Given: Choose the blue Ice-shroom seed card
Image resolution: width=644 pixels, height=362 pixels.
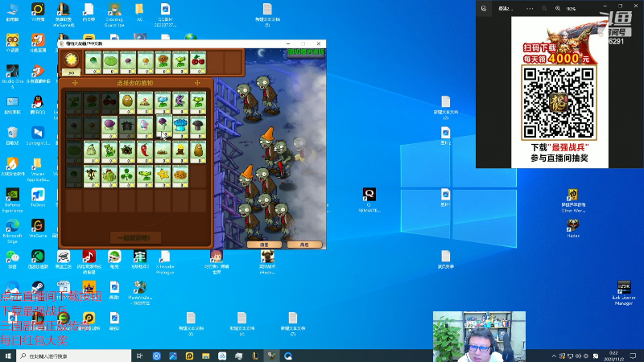Looking at the screenshot, I should coord(180,128).
